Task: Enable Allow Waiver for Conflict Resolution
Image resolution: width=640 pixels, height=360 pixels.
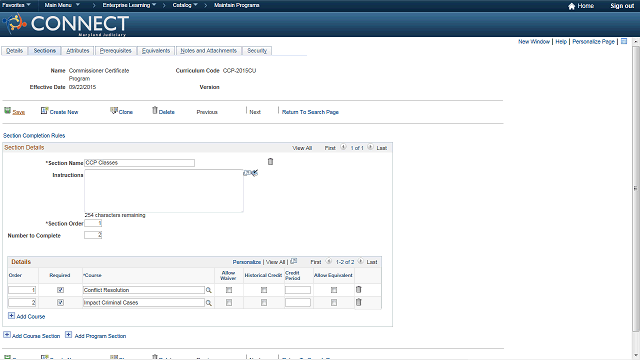Action: pos(229,290)
